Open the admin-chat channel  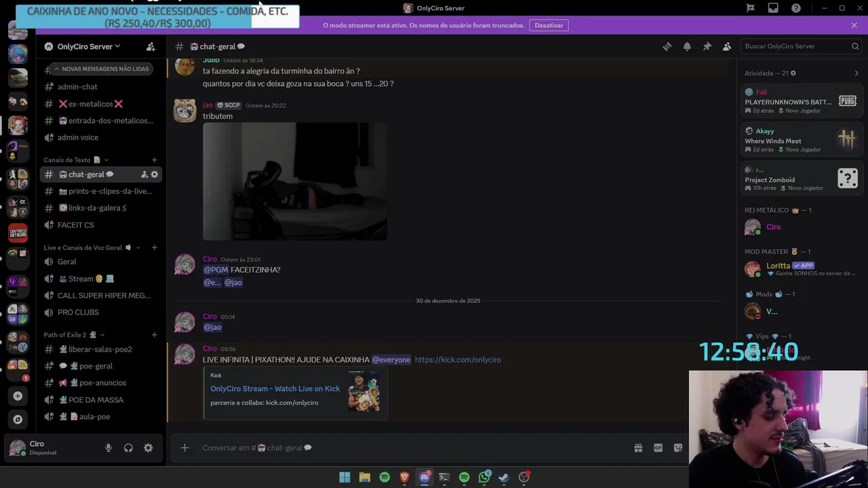100,87
